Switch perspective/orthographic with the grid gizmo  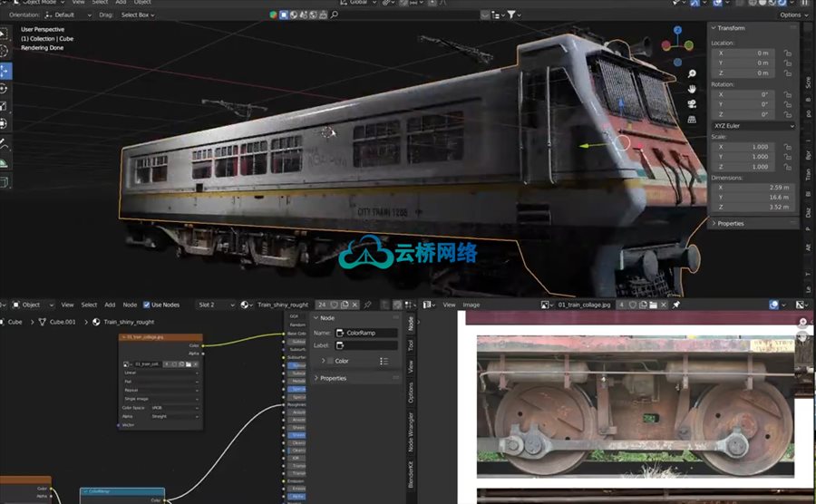(692, 120)
